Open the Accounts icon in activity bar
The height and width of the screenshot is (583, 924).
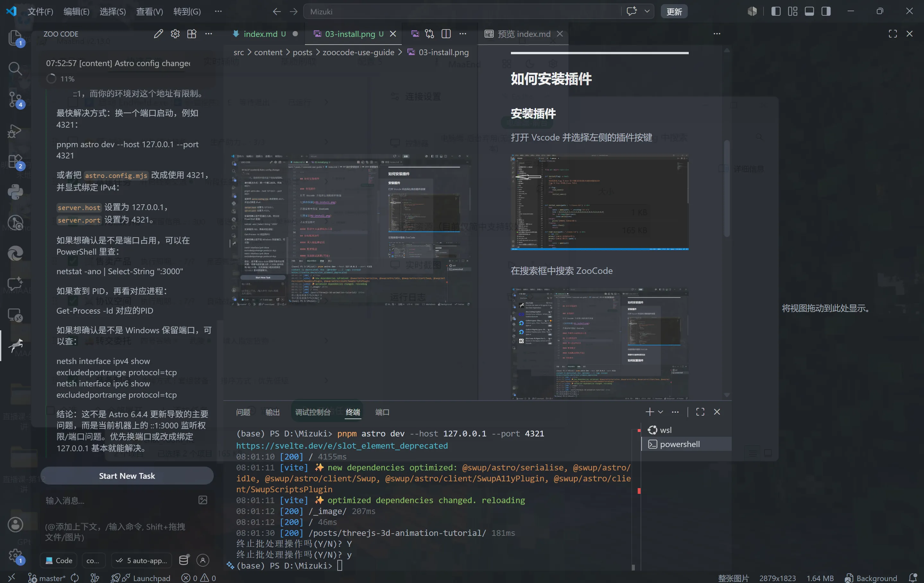click(15, 525)
